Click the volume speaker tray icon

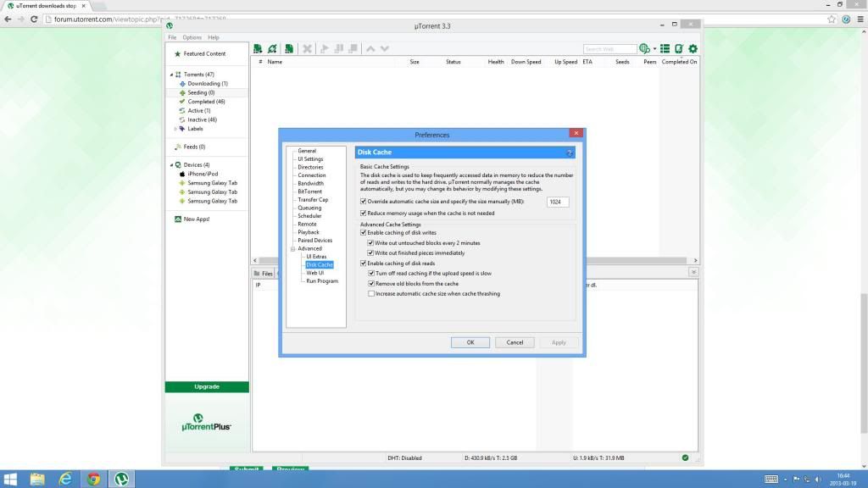pyautogui.click(x=818, y=480)
